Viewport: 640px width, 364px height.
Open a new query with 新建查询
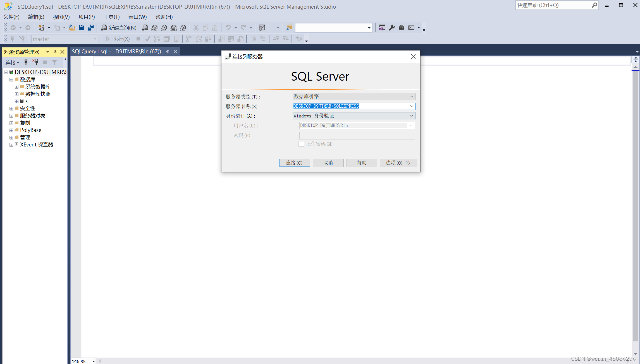pyautogui.click(x=118, y=28)
